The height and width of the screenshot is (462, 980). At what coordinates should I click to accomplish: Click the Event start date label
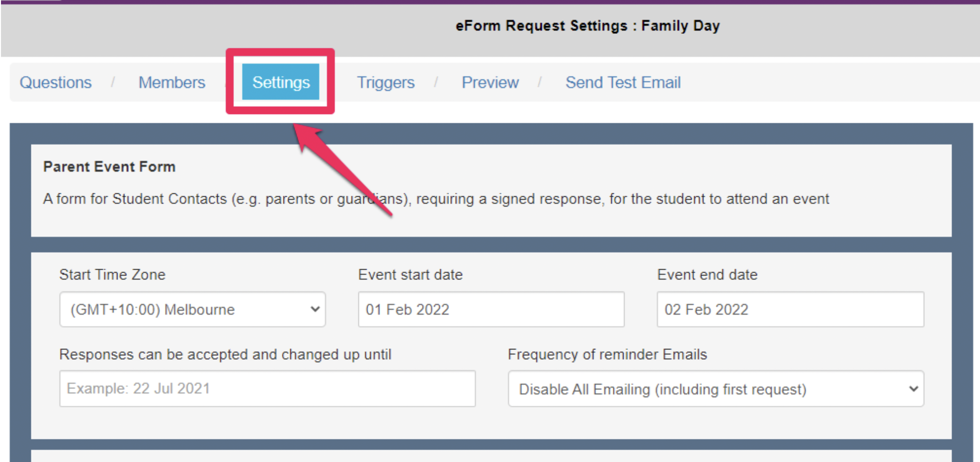(410, 275)
